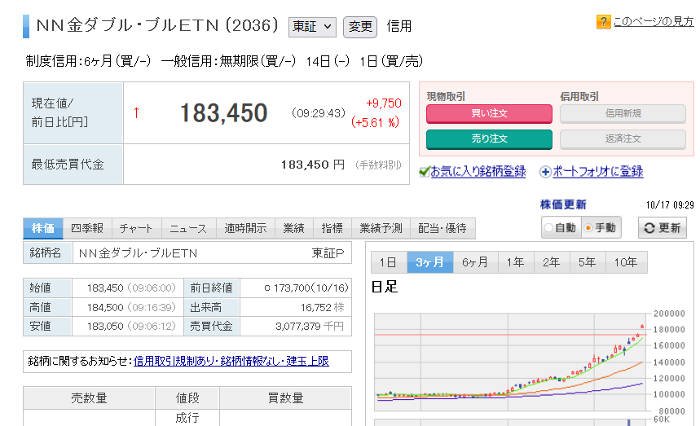Select the 10年 chart period

pyautogui.click(x=625, y=263)
